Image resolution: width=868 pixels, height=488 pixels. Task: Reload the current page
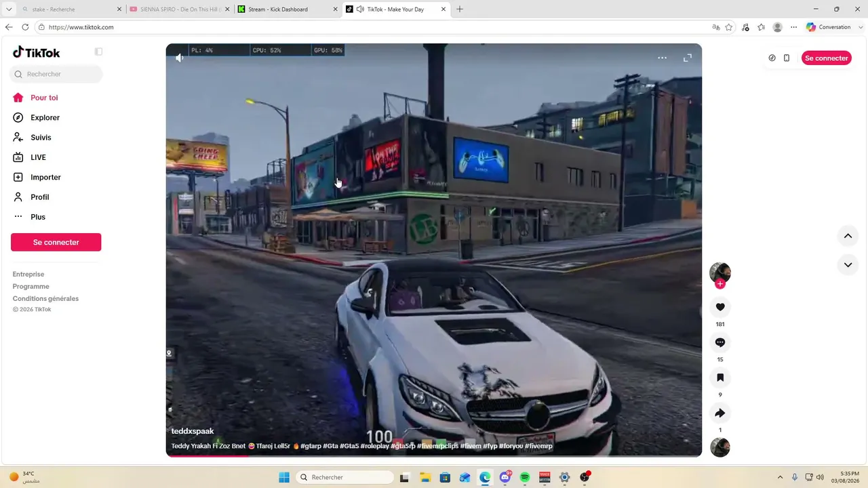click(x=25, y=27)
